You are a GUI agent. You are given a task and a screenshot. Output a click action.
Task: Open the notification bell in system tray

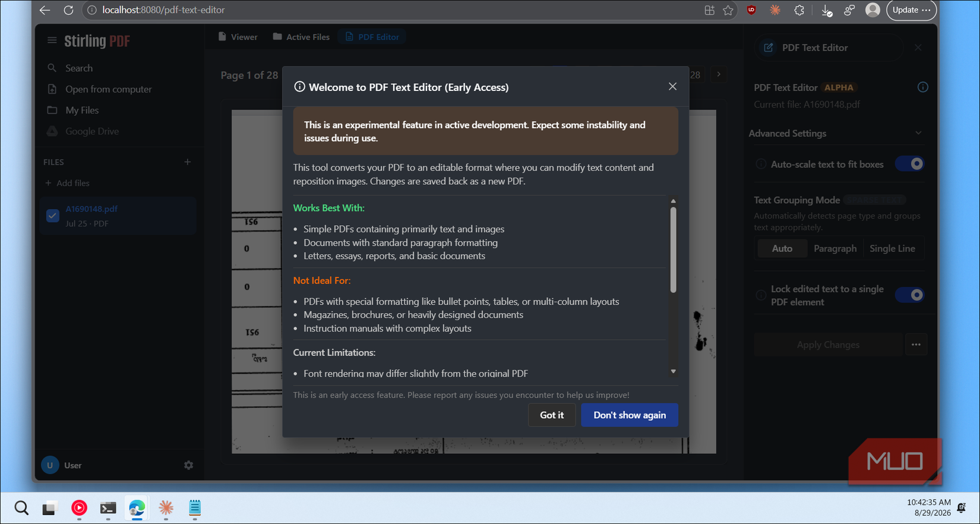pos(962,508)
